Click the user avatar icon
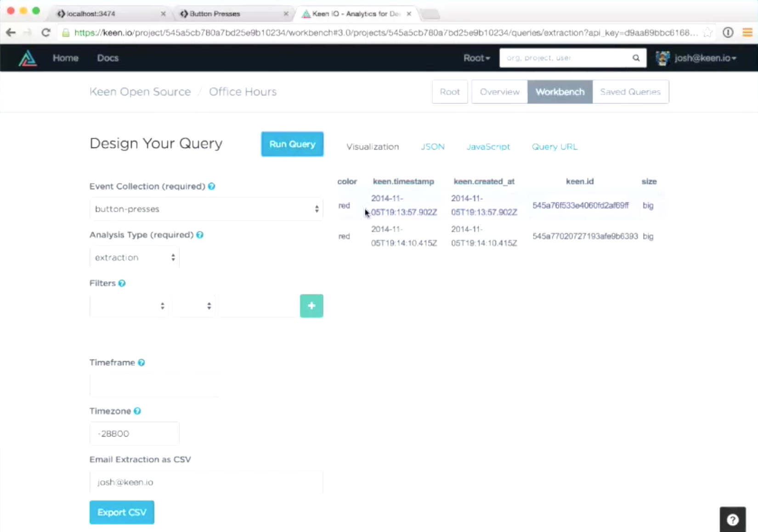The height and width of the screenshot is (532, 758). [x=662, y=58]
